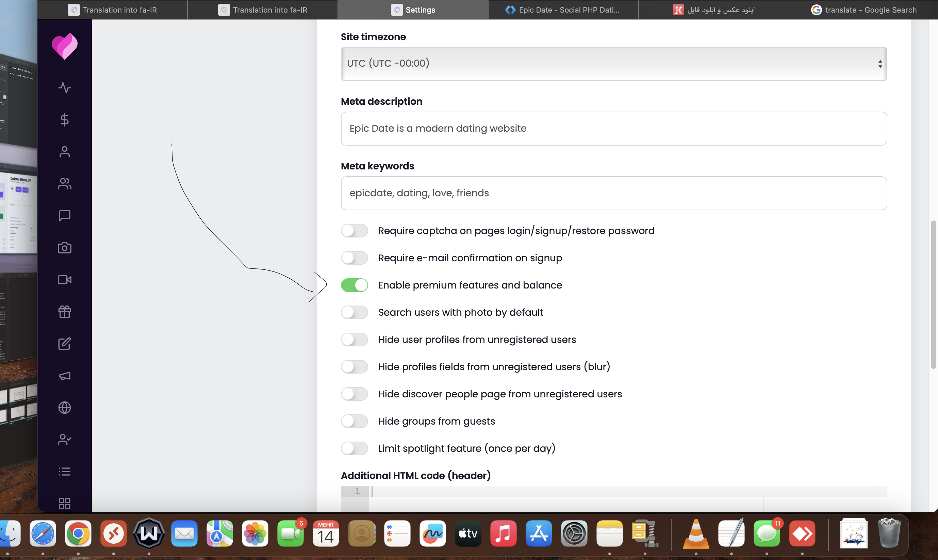The image size is (938, 560).
Task: Disable premium features and balance toggle
Action: 354,285
